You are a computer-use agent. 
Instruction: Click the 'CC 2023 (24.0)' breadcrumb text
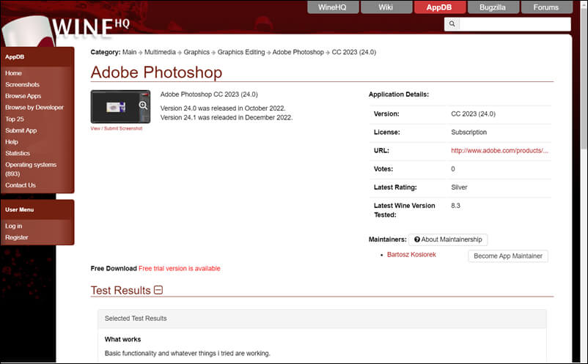[x=353, y=52]
